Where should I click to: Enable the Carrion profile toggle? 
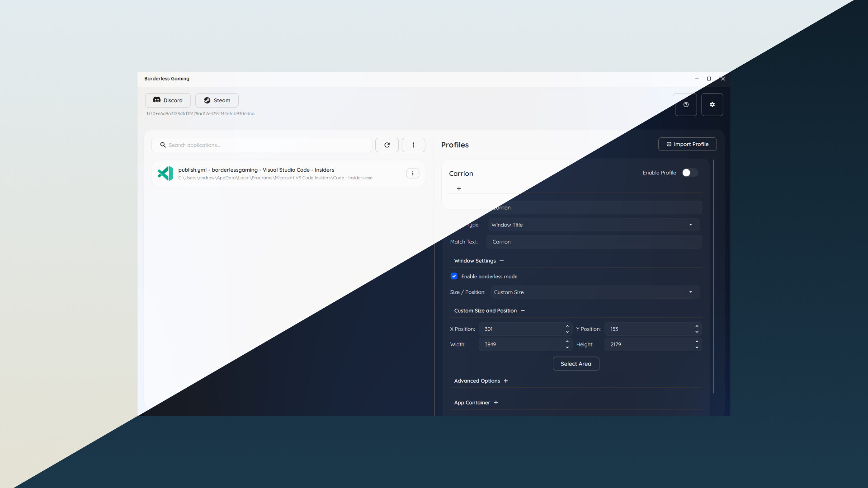tap(689, 173)
